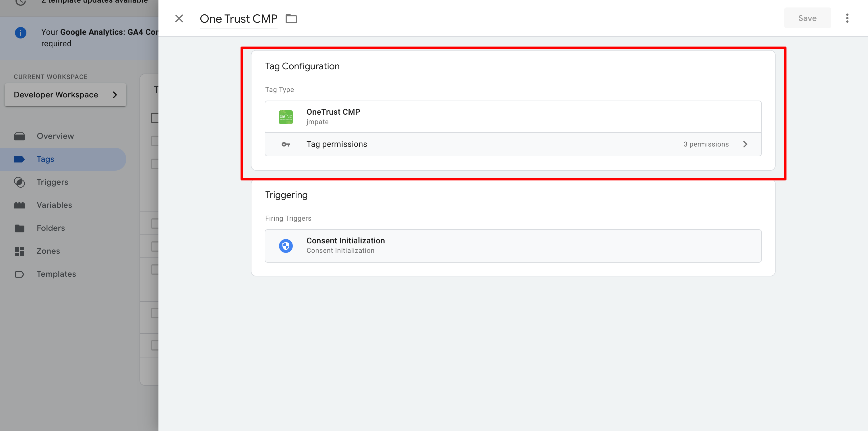Open Tag permissions row
The image size is (868, 431).
pos(513,144)
